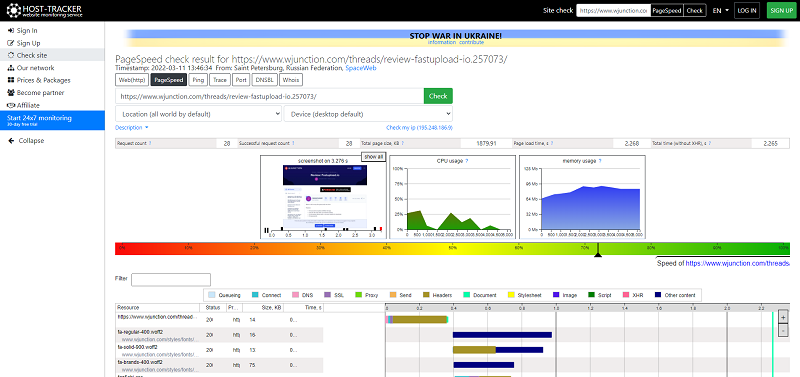Viewport: 800px width, 377px height.
Task: Click the SSL legend swatch
Action: pos(328,295)
